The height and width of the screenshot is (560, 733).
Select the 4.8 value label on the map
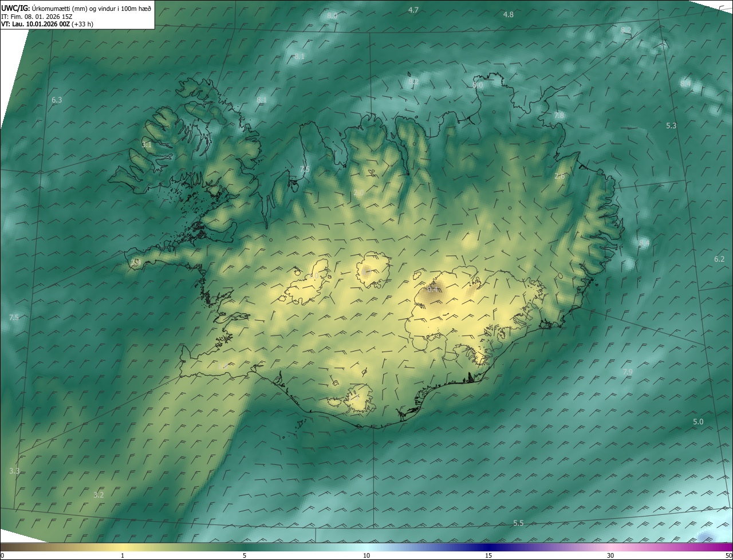tap(508, 14)
